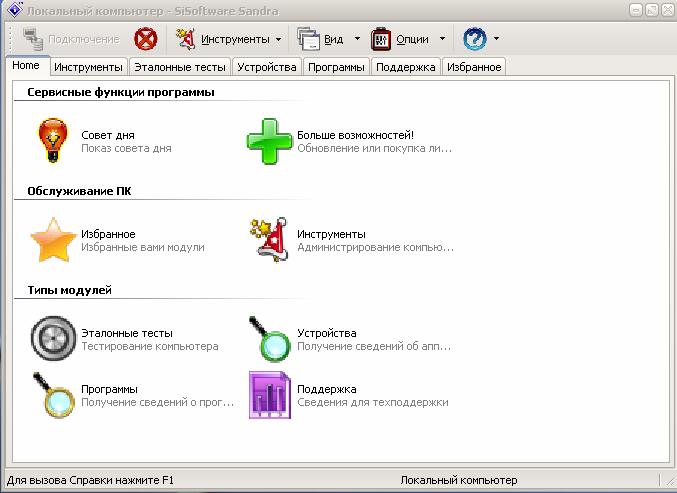
Task: Open the Устройства tab
Action: (x=267, y=67)
